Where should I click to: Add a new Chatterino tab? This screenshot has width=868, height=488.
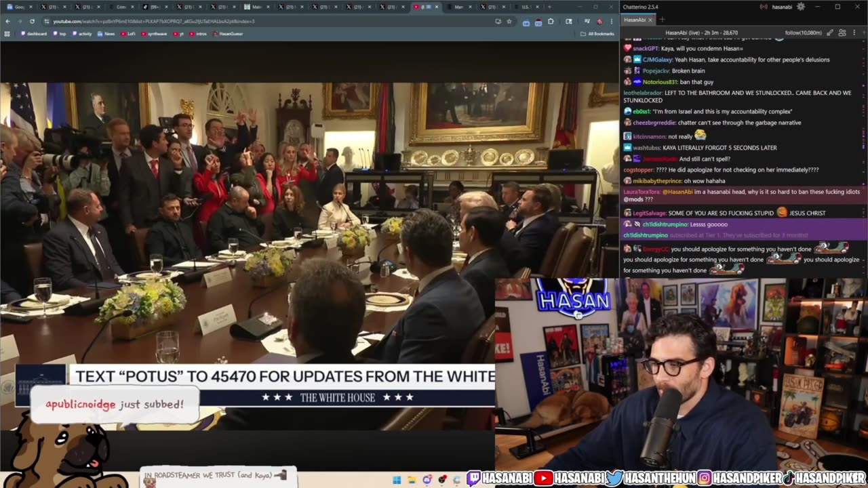(x=662, y=20)
